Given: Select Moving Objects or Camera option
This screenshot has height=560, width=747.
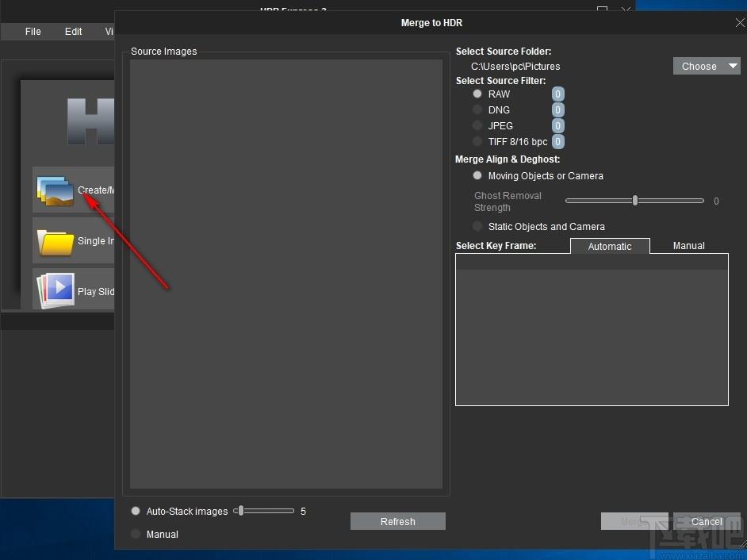Looking at the screenshot, I should pyautogui.click(x=477, y=175).
